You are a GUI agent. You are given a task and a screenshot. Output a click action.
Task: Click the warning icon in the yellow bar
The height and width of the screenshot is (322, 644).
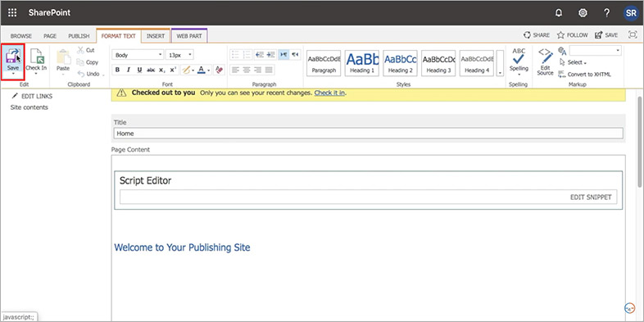pyautogui.click(x=121, y=93)
